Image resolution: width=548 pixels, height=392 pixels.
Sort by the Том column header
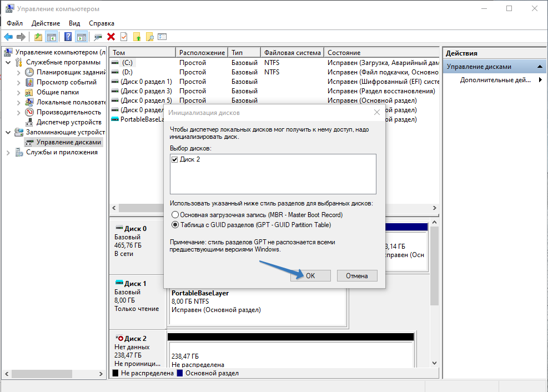click(x=142, y=52)
